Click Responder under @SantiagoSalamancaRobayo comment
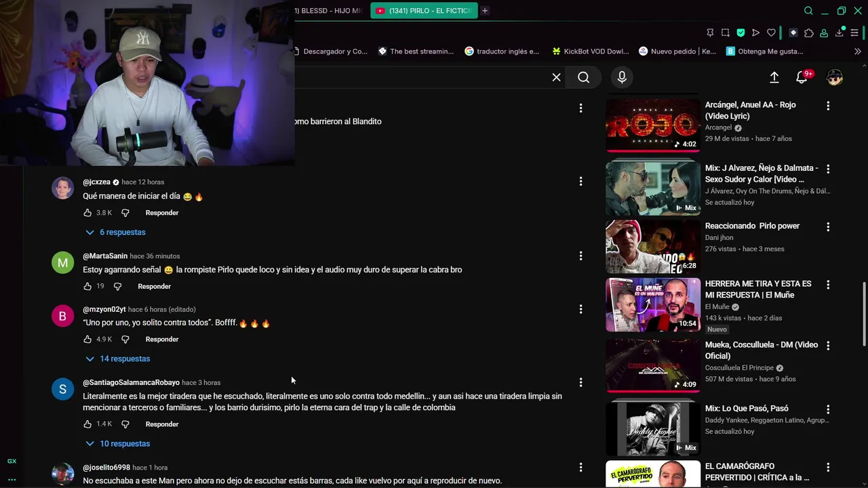Screen dimensions: 868x488 pyautogui.click(x=162, y=424)
